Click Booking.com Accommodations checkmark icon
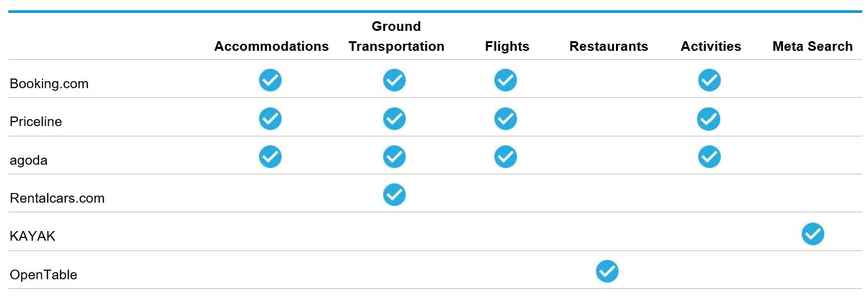This screenshot has width=868, height=296. click(x=270, y=80)
